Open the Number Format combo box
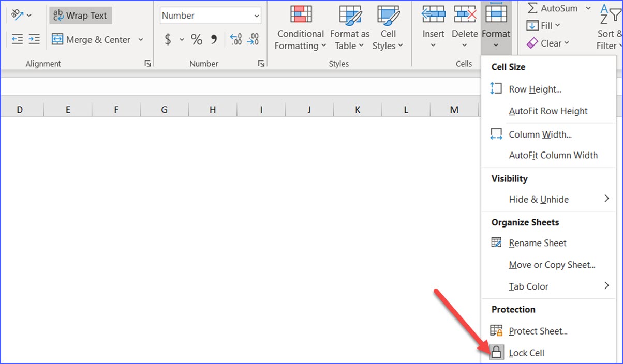The height and width of the screenshot is (364, 623). click(210, 16)
